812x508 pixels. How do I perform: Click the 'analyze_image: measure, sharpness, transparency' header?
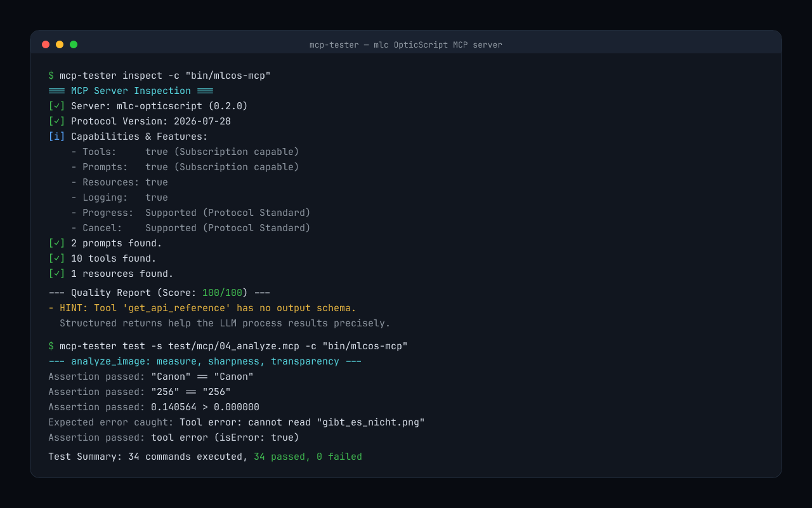point(205,361)
